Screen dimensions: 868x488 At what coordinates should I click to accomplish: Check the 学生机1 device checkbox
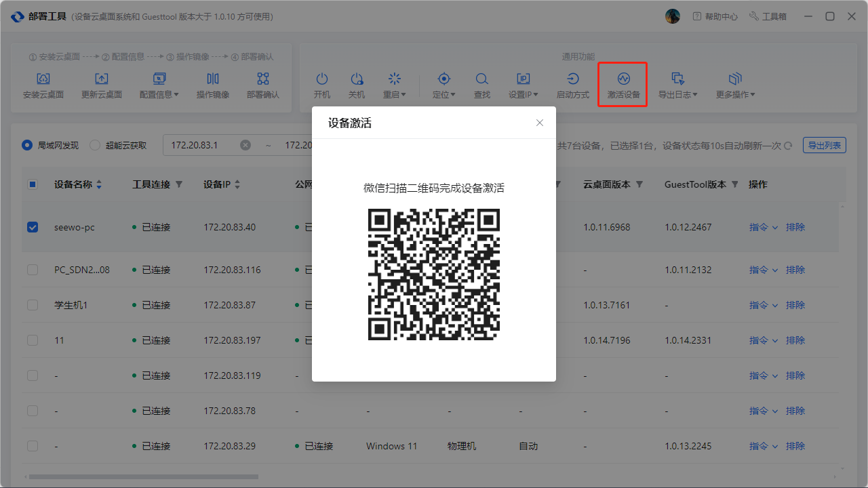33,305
